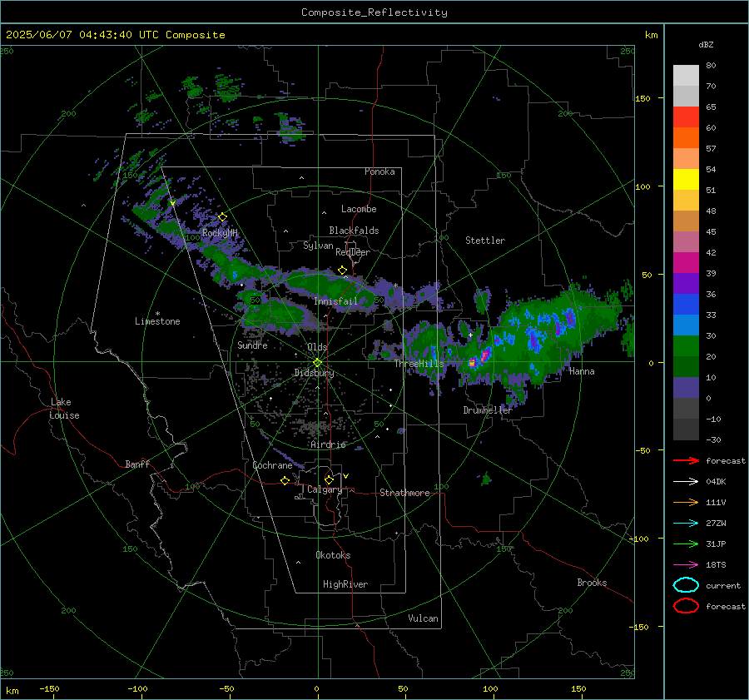Click the ThreeHills label
Image resolution: width=749 pixels, height=700 pixels.
pos(419,364)
